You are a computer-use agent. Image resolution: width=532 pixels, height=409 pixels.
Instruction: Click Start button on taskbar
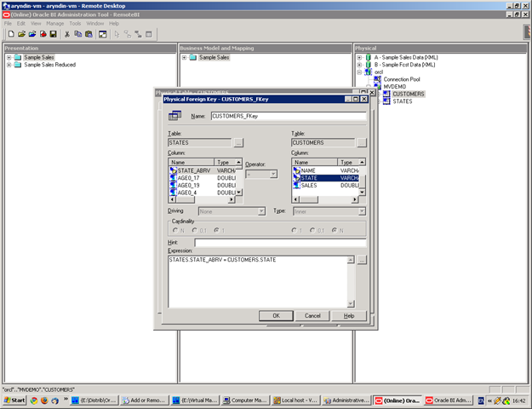[14, 400]
